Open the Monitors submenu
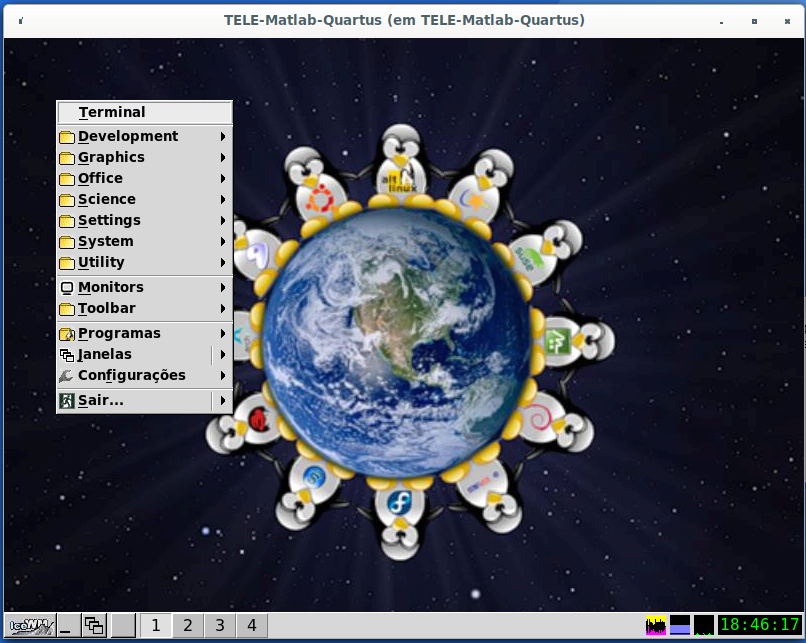This screenshot has height=643, width=806. (x=144, y=287)
